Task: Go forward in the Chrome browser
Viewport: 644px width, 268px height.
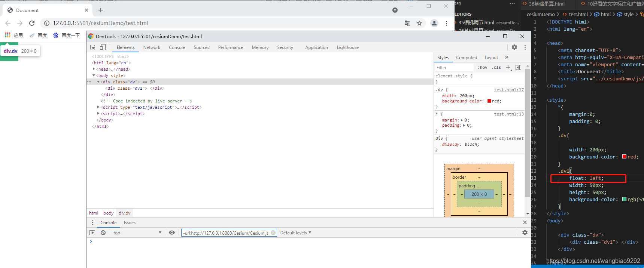Action: [x=20, y=23]
